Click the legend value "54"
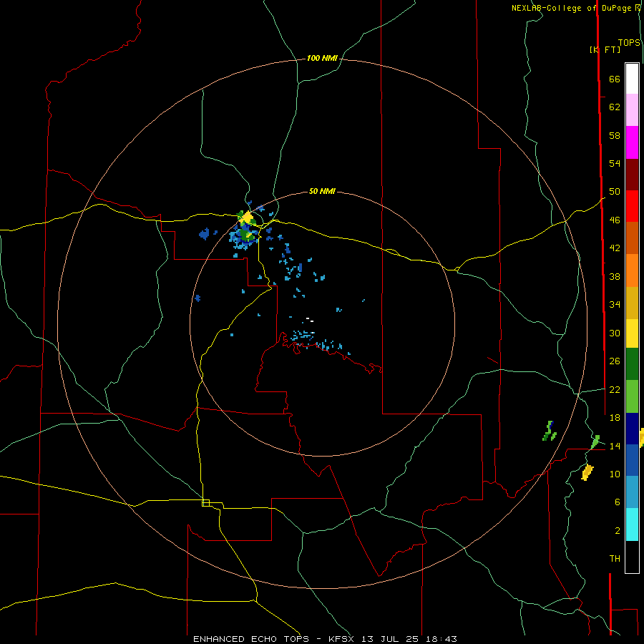 pos(615,163)
